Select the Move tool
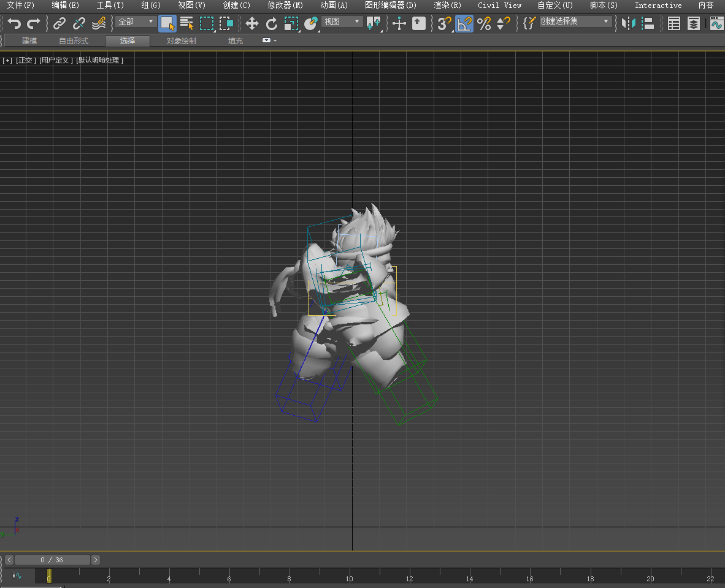The image size is (725, 588). pyautogui.click(x=252, y=23)
